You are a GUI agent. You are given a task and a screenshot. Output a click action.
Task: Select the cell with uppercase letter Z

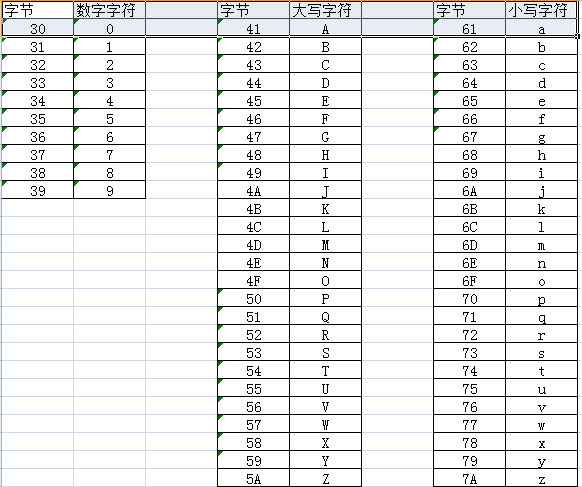click(x=326, y=478)
